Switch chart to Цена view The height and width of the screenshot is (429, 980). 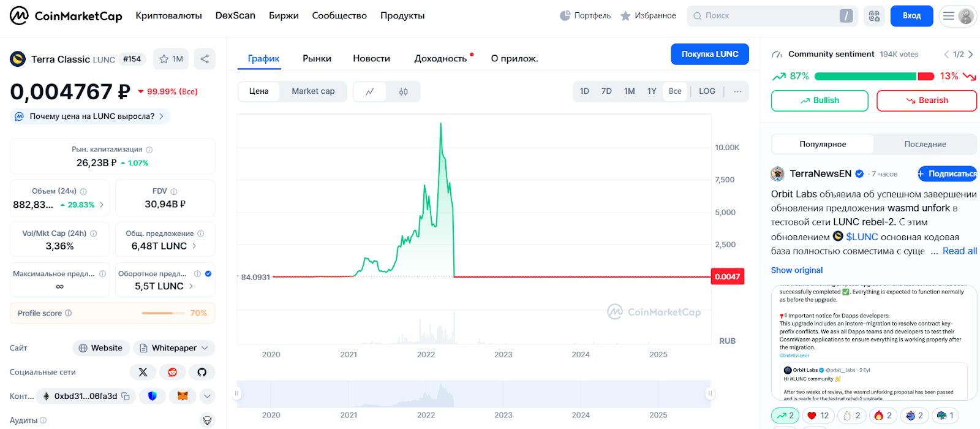click(x=258, y=91)
